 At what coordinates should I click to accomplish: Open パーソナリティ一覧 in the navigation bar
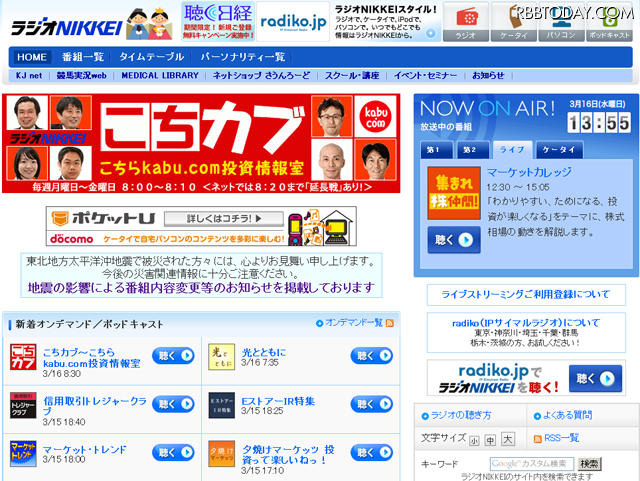[242, 57]
